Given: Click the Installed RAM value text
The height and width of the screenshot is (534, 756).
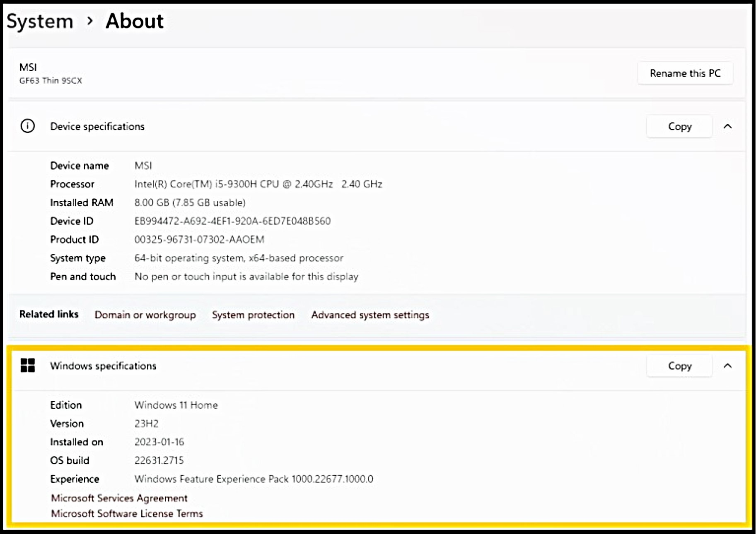Looking at the screenshot, I should pos(190,202).
